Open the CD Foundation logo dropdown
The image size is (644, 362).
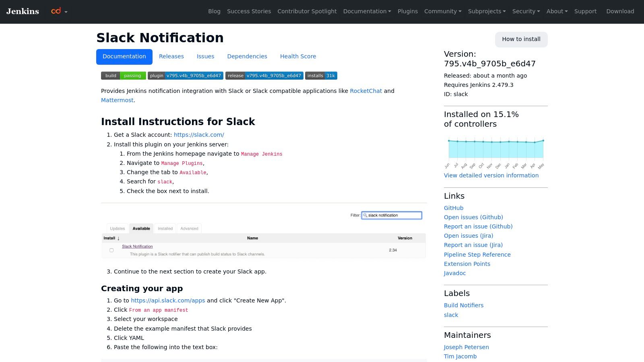[x=58, y=11]
